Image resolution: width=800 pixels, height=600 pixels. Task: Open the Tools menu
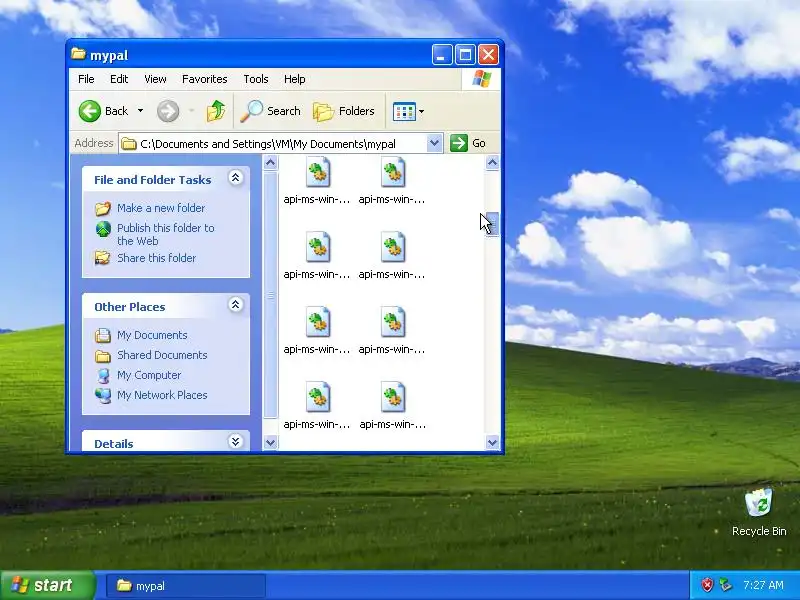(256, 79)
